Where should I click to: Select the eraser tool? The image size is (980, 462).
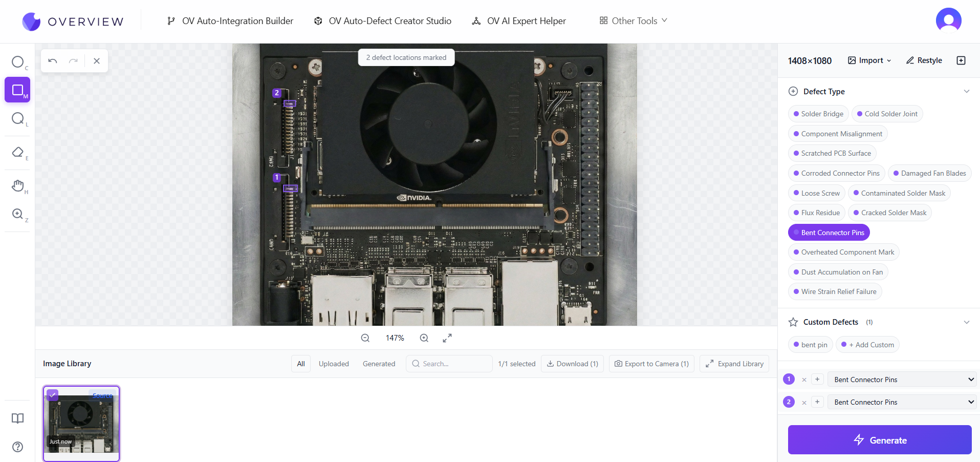[17, 152]
